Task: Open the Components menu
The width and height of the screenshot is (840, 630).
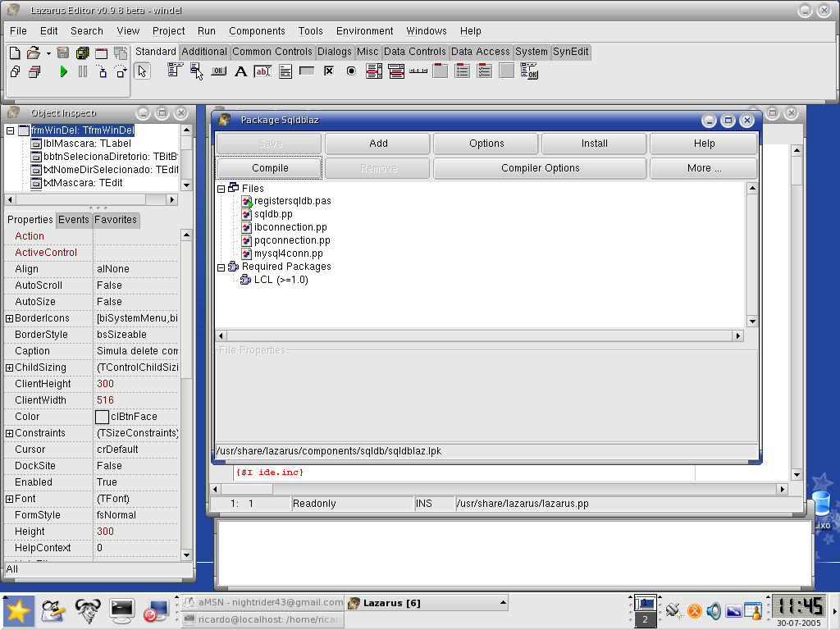Action: click(257, 31)
